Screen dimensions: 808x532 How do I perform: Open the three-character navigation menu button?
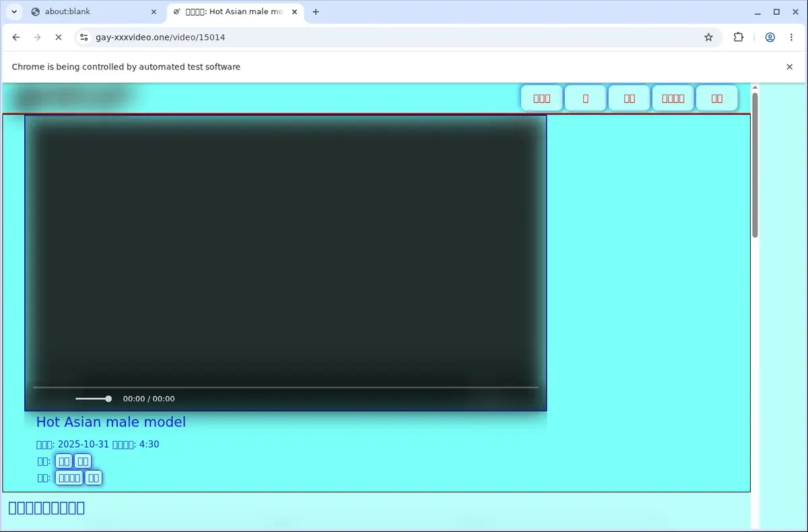541,98
